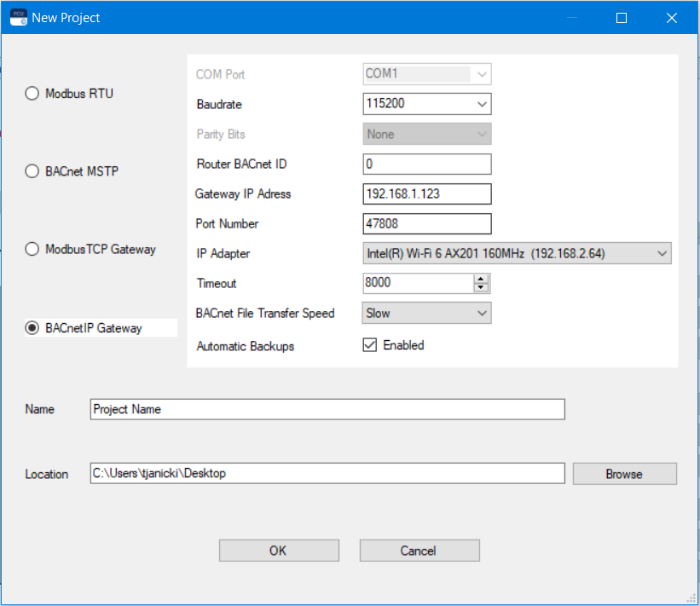This screenshot has height=606, width=700.
Task: Open the BACnet File Transfer Speed dropdown
Action: coord(483,313)
